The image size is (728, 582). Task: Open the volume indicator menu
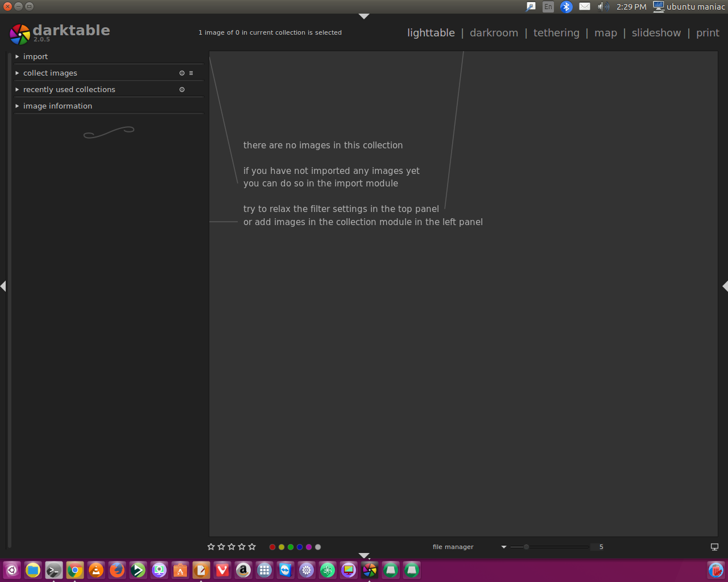click(x=603, y=7)
